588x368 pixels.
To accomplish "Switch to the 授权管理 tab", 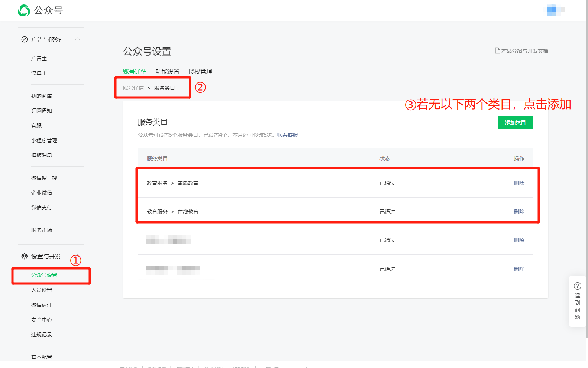I will point(200,71).
